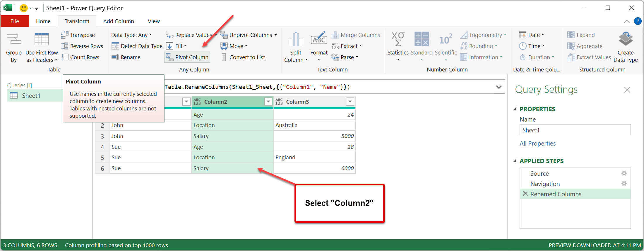644x251 pixels.
Task: Click the Expand structured column icon
Action: pos(571,35)
